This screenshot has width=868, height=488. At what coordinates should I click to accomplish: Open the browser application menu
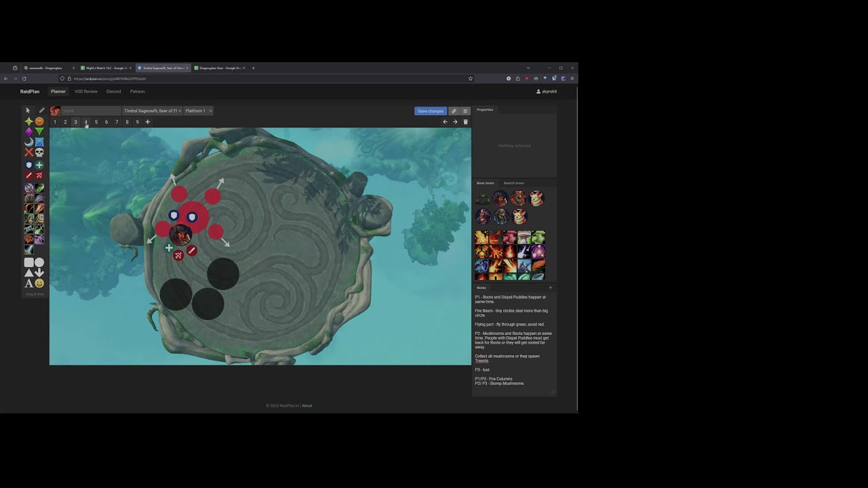(x=572, y=79)
